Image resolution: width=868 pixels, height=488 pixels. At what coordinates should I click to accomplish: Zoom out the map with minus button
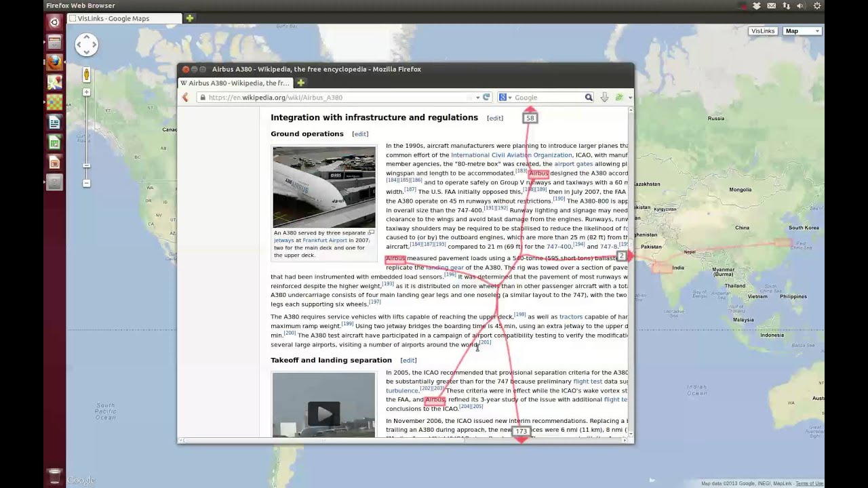pos(86,183)
